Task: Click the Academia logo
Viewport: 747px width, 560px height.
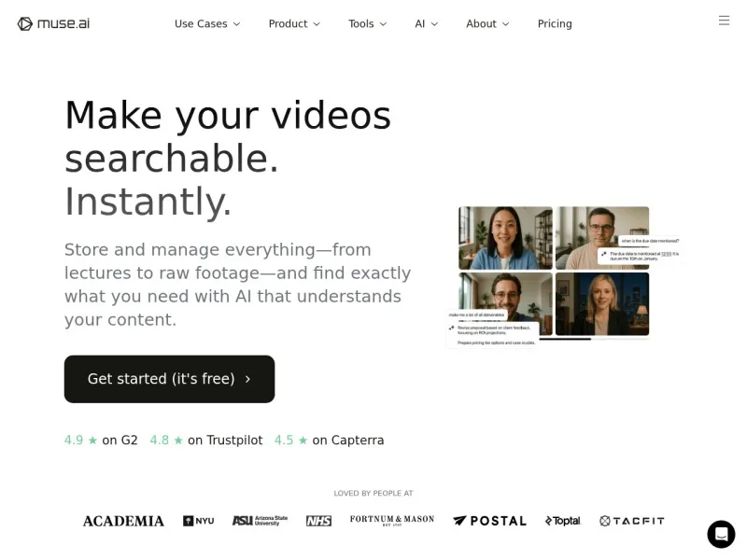Action: [x=123, y=521]
